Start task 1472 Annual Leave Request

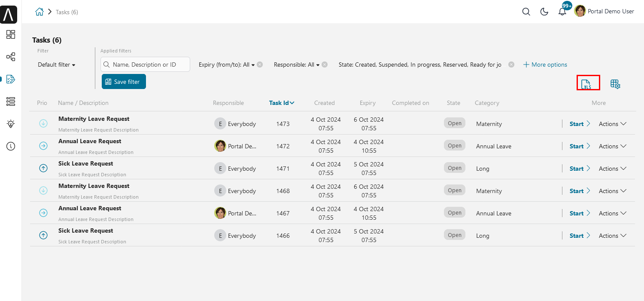pyautogui.click(x=580, y=146)
